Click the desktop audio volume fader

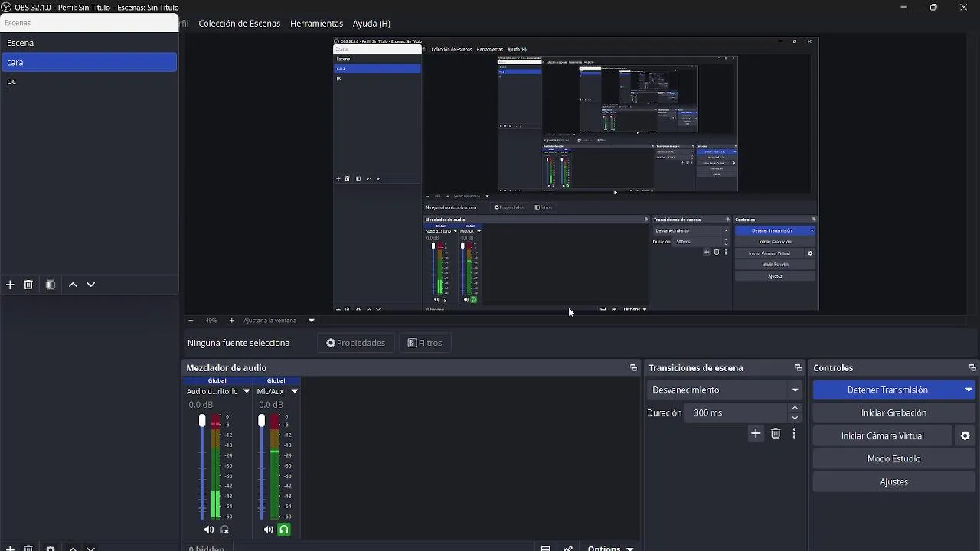pyautogui.click(x=202, y=421)
